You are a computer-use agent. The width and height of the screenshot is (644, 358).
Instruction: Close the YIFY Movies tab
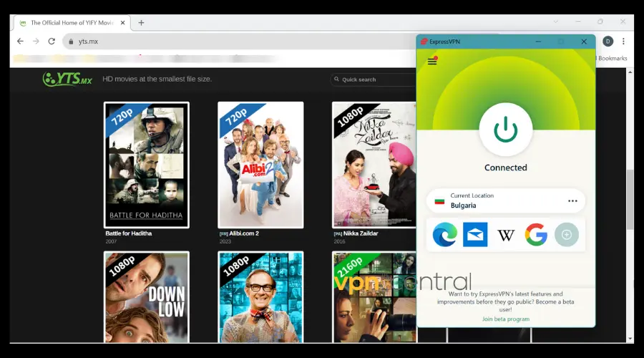coord(122,23)
